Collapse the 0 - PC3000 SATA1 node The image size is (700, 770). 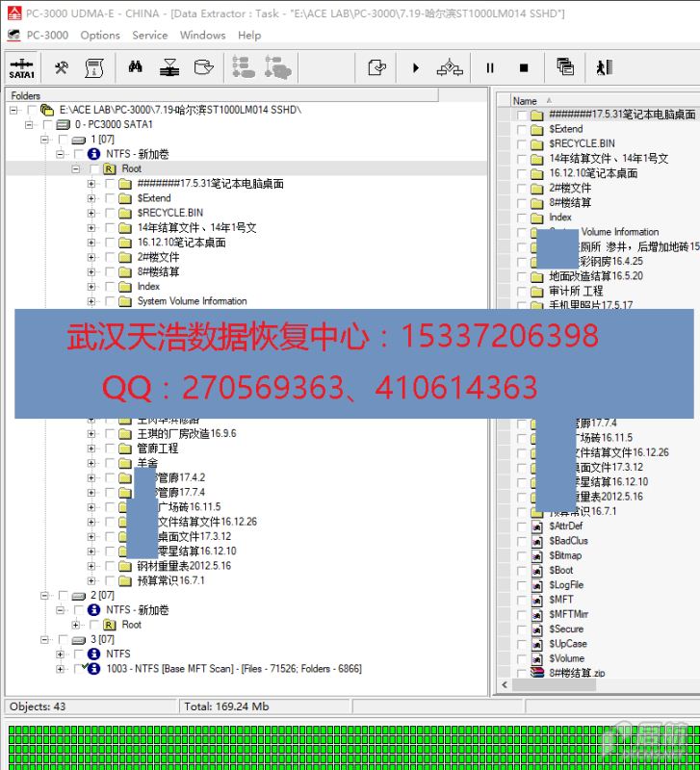(x=30, y=125)
